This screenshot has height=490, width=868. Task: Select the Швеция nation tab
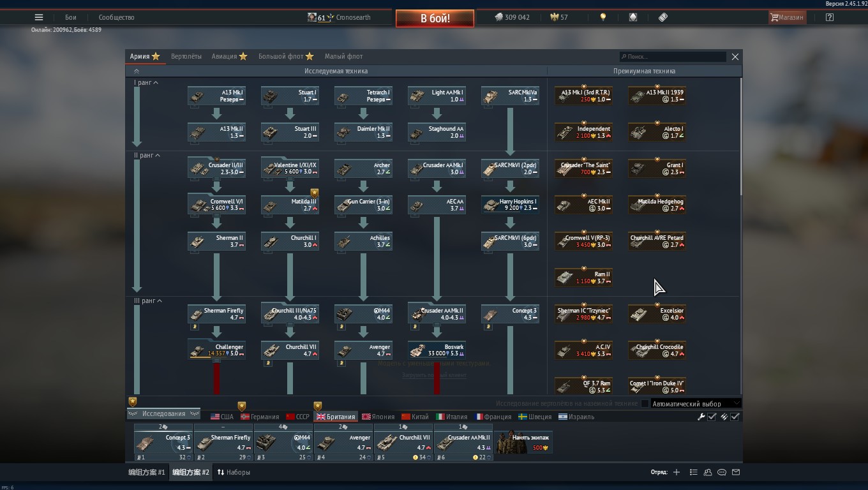tap(535, 417)
